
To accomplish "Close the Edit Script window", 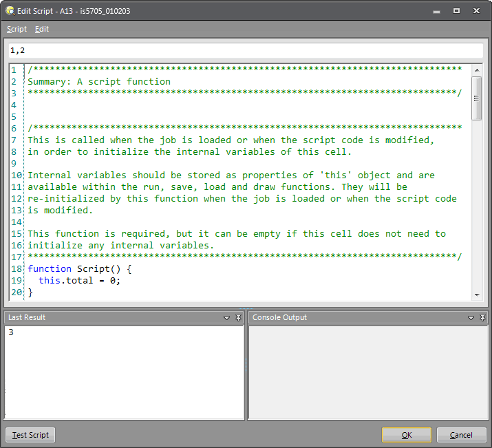I will [x=476, y=11].
